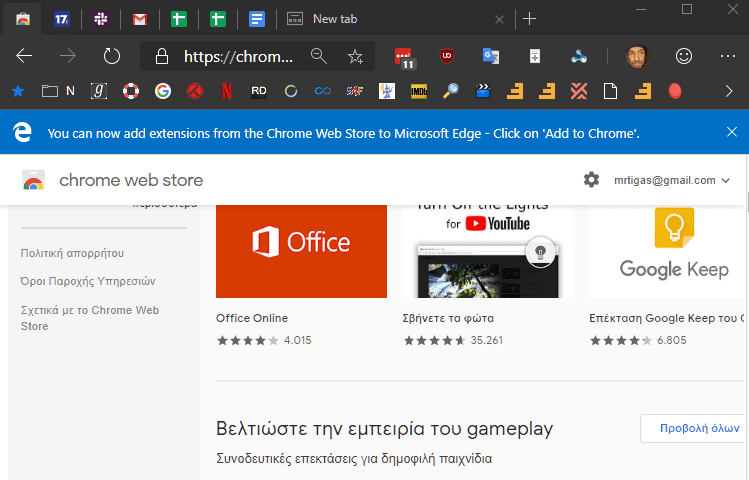Open the clapperboard bookmark
The width and height of the screenshot is (749, 480).
[x=483, y=91]
